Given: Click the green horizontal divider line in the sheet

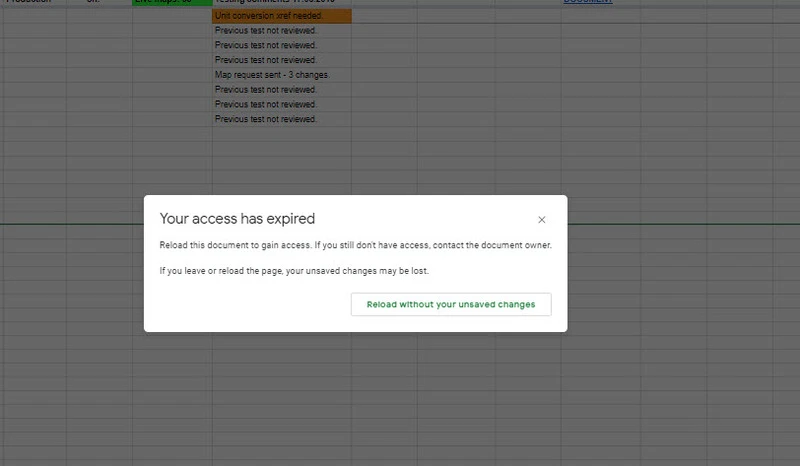Looking at the screenshot, I should click(70, 224).
